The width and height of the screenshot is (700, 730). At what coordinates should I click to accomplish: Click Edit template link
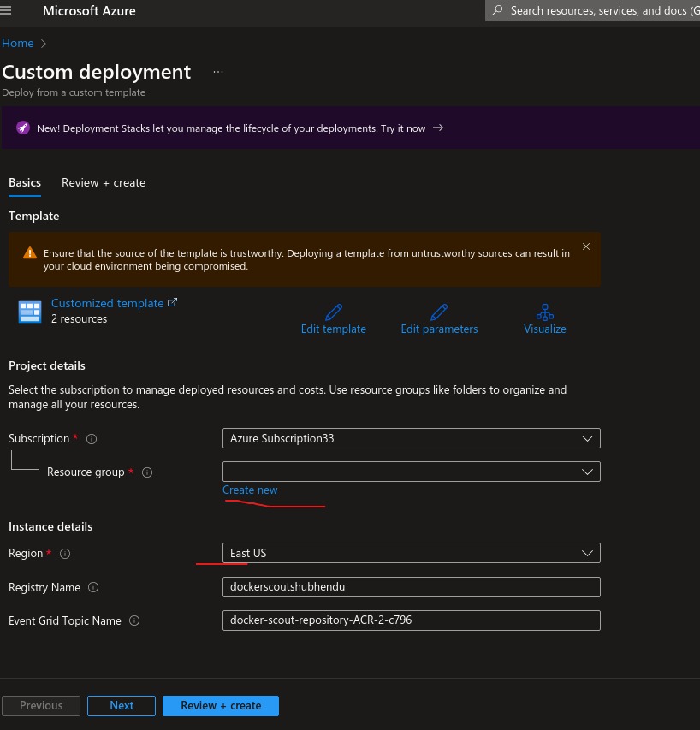pyautogui.click(x=333, y=329)
